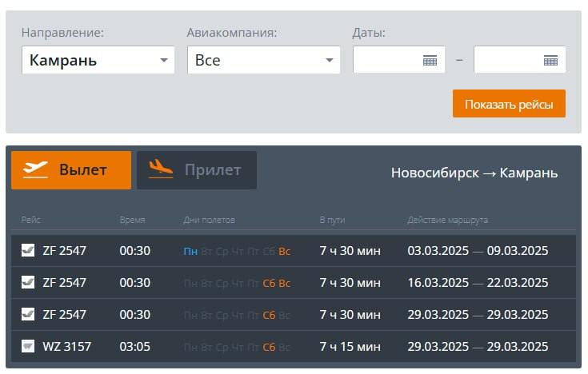This screenshot has width=588, height=374.
Task: Click airline icon of second ZF 2547 row
Action: coord(28,283)
